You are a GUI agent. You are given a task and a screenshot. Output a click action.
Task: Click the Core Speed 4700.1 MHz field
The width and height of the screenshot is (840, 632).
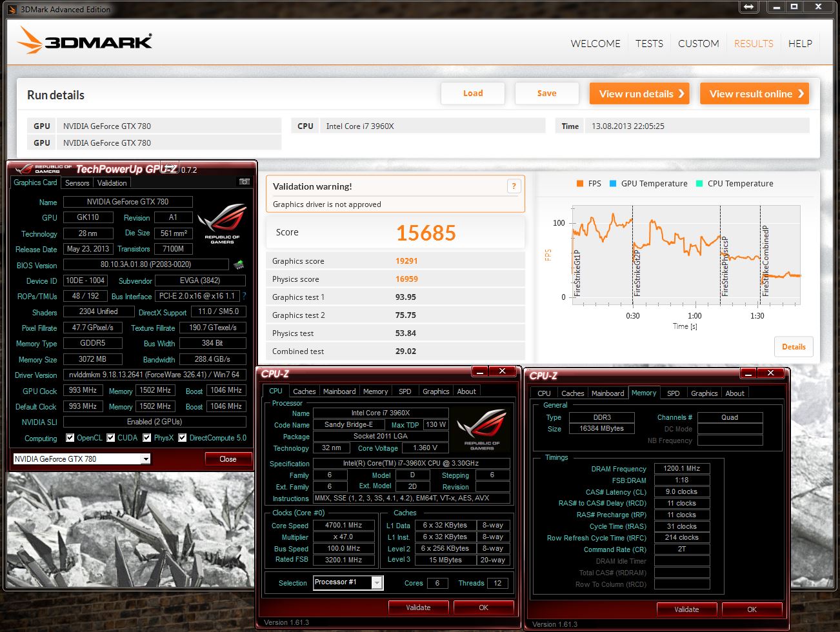343,526
